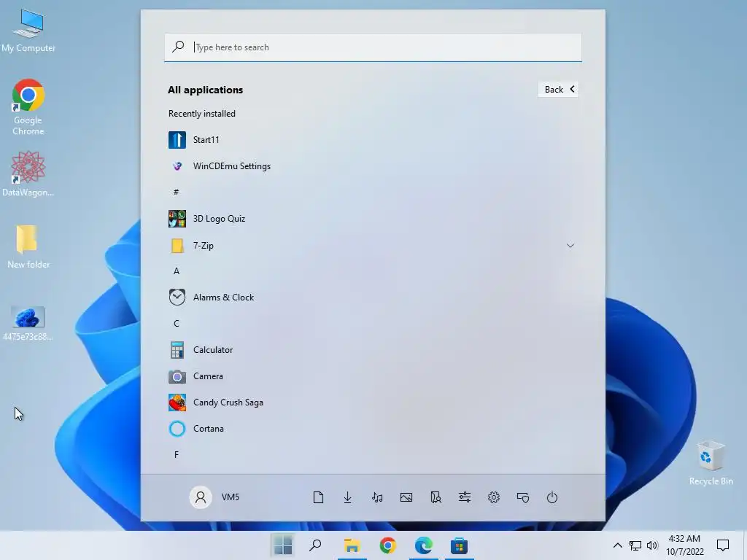
Task: Click the Start button on taskbar
Action: [283, 545]
